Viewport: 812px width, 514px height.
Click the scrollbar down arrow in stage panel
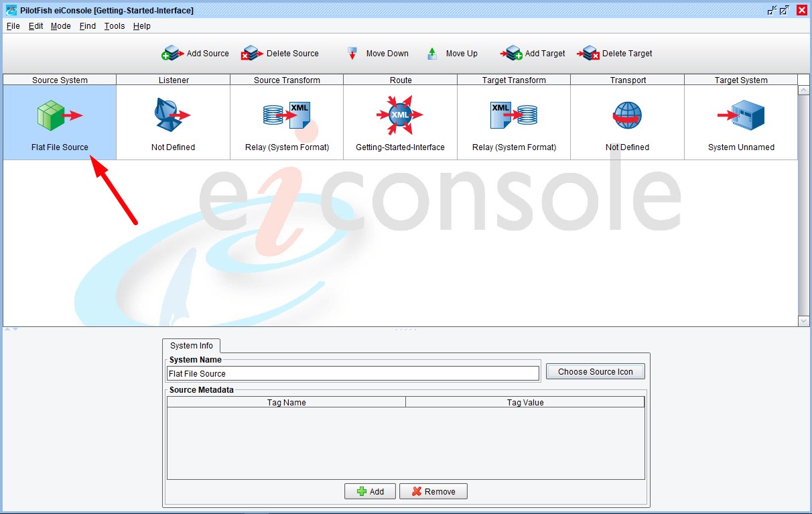click(x=804, y=321)
